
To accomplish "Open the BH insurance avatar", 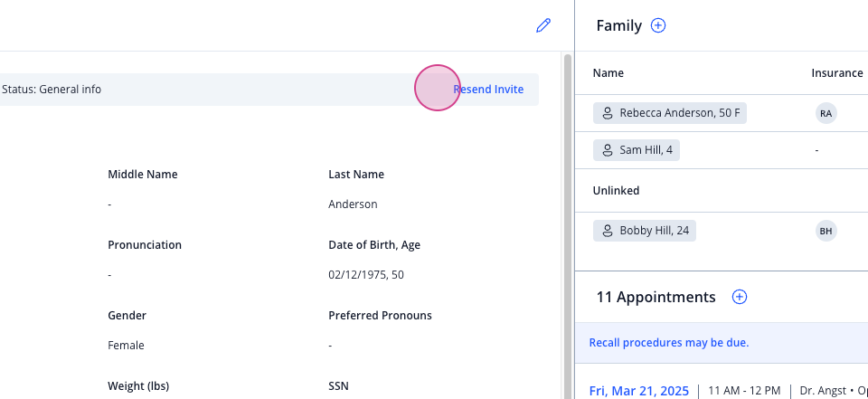I will 826,231.
